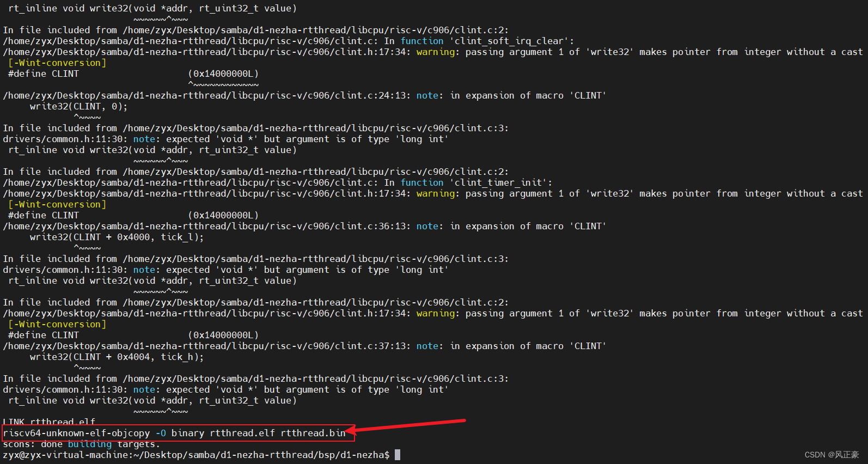Click the blue word 'building' in scons line
Viewport: 868px width, 464px height.
[x=90, y=444]
